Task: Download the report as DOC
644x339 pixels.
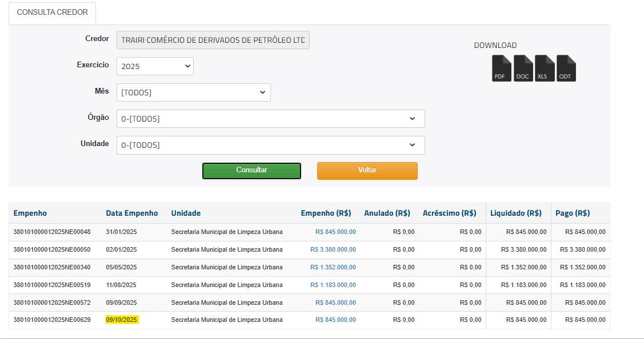Action: click(x=523, y=68)
